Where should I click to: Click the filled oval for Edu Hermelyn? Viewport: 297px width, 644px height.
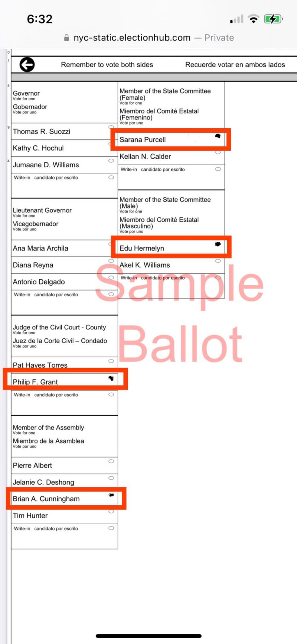[218, 244]
